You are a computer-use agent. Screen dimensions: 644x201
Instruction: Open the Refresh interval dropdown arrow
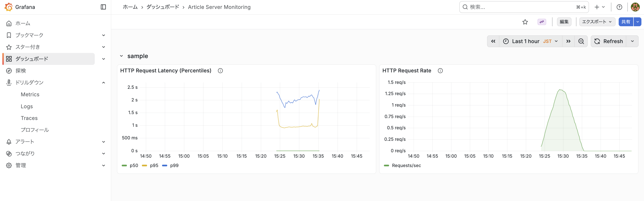click(x=632, y=41)
